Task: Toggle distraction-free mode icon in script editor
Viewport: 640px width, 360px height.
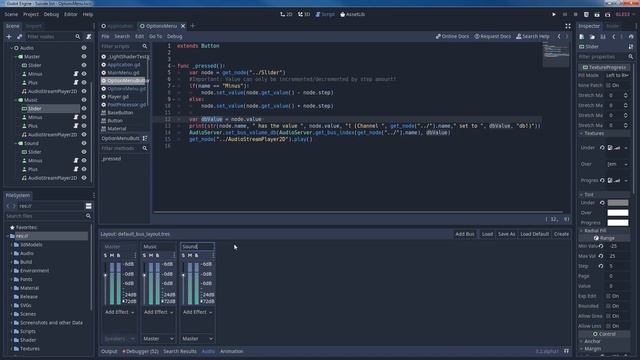Action: click(568, 26)
